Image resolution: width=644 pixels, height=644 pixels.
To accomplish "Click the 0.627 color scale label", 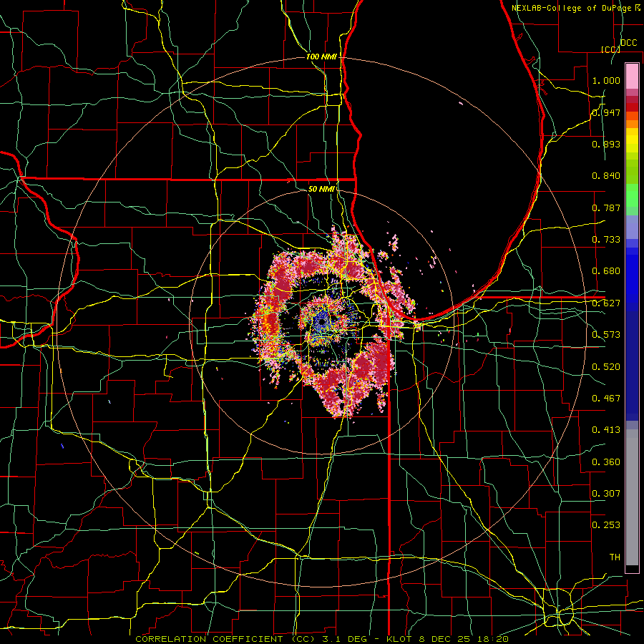I will pos(606,303).
